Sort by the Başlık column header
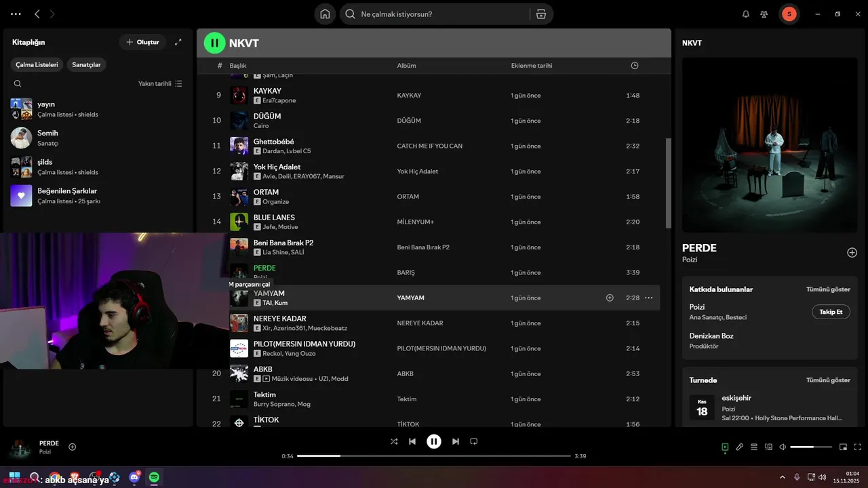Screen dimensions: 868x488 (238, 66)
